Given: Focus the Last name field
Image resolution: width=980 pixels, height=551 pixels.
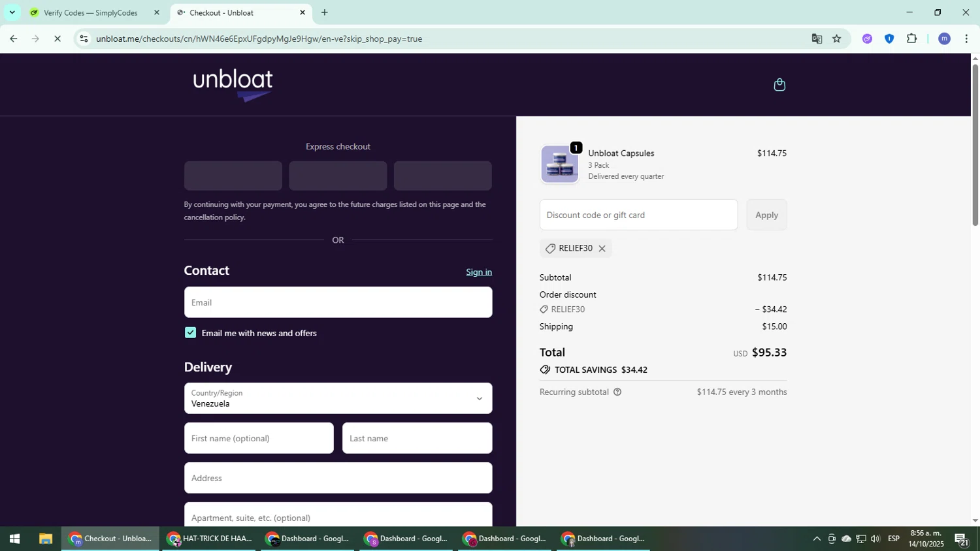Looking at the screenshot, I should (x=417, y=438).
